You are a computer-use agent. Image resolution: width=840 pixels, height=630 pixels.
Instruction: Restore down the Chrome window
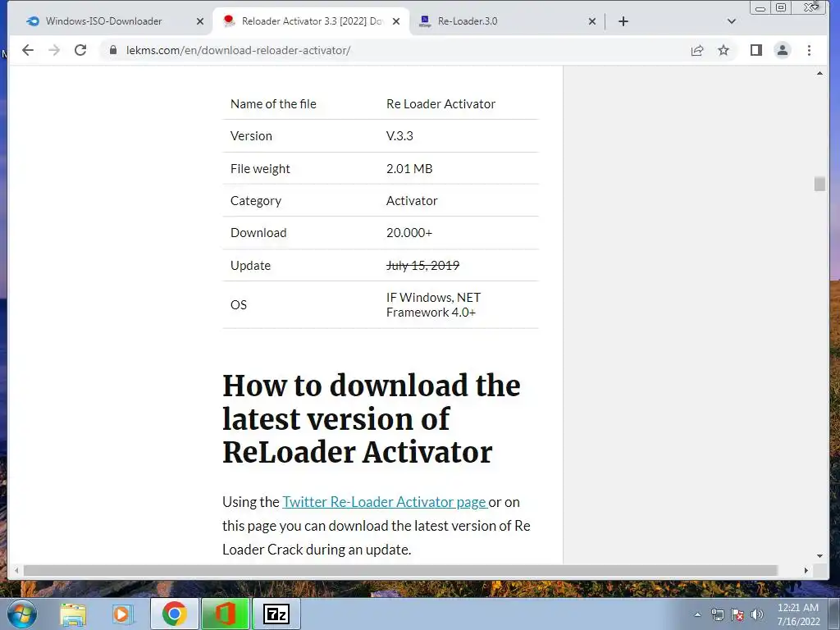[x=781, y=7]
